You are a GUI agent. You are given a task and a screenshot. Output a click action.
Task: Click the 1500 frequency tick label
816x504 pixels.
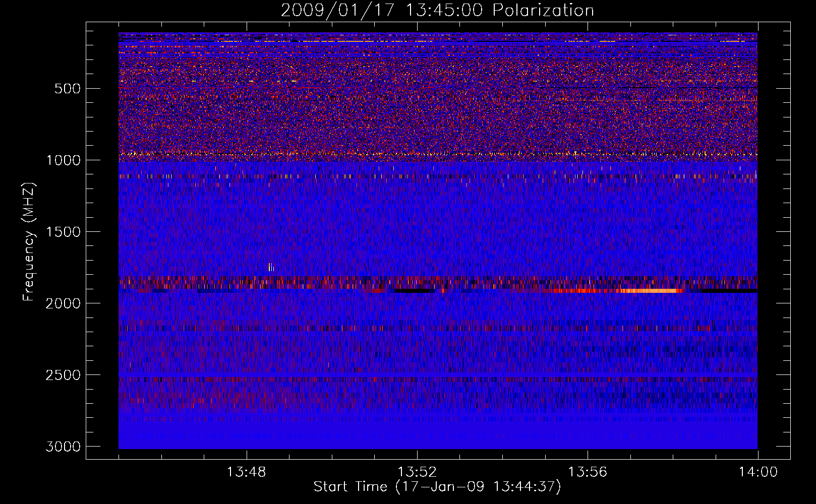pyautogui.click(x=63, y=232)
